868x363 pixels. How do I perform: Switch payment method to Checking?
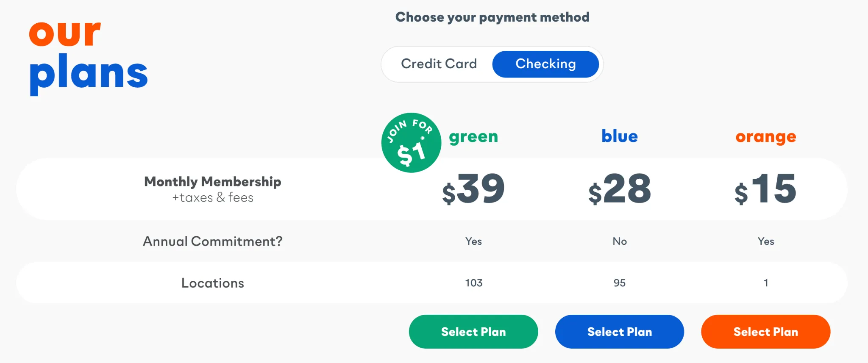(x=545, y=64)
